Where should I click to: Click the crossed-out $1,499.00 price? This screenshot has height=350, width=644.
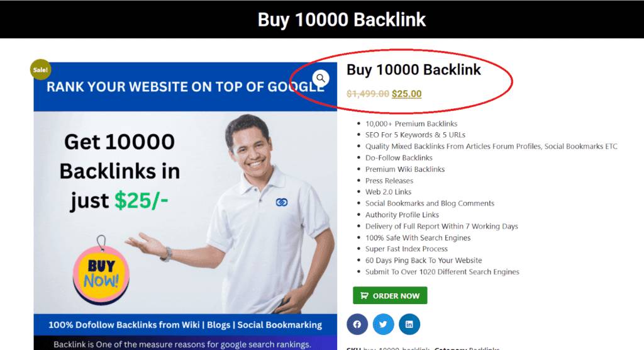(x=368, y=94)
